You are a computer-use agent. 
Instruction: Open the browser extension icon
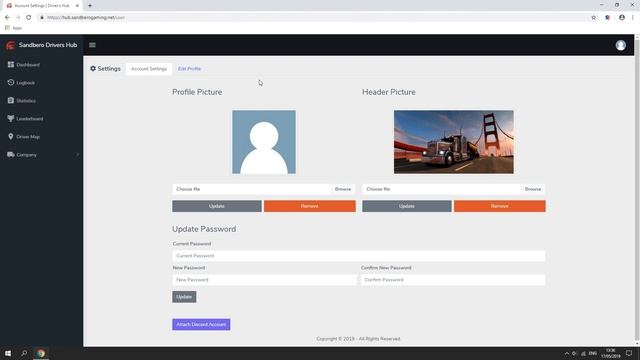(607, 18)
